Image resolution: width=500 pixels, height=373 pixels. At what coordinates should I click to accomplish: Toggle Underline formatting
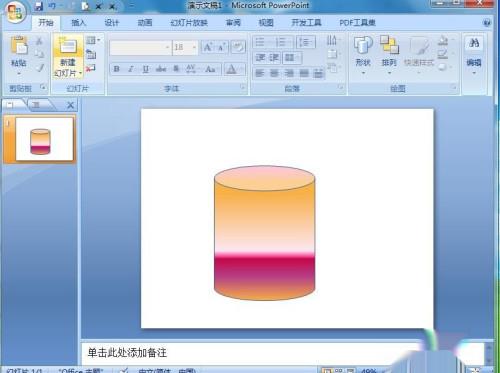tap(145, 69)
